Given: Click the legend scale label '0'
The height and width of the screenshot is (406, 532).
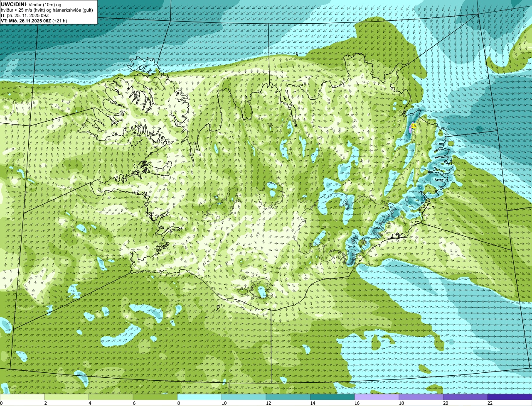Looking at the screenshot, I should click(x=1, y=403).
